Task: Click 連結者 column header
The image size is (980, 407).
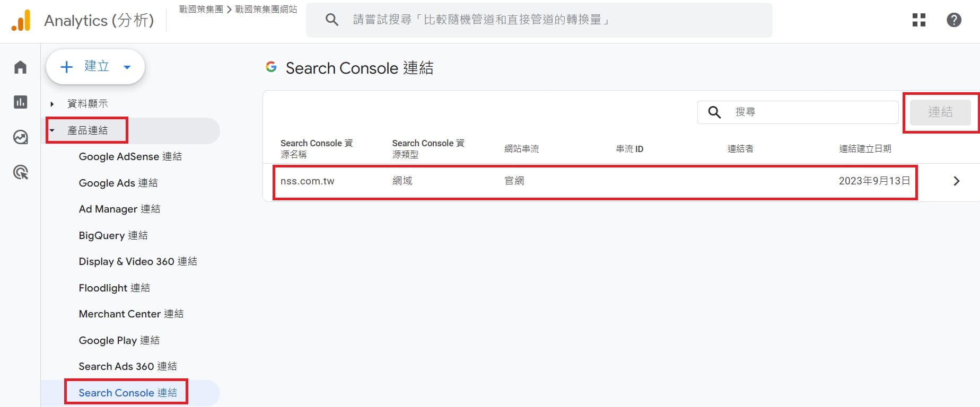Action: pos(740,149)
